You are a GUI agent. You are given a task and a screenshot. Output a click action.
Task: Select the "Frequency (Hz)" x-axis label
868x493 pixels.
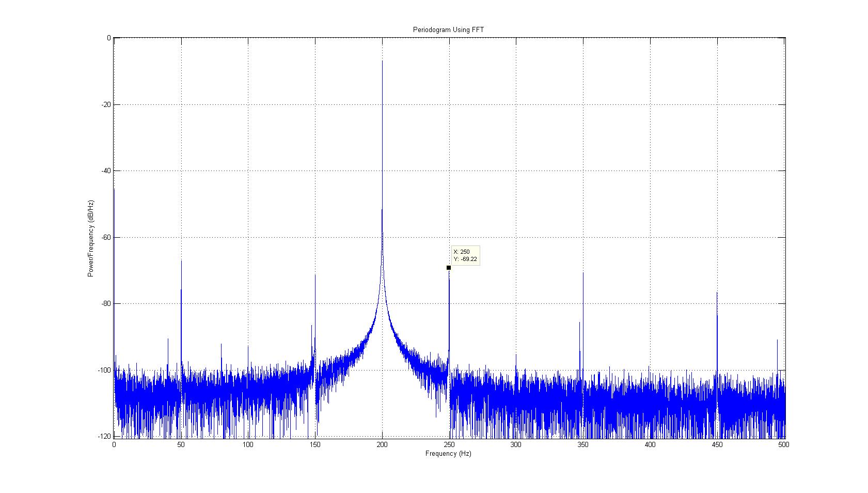(x=448, y=454)
